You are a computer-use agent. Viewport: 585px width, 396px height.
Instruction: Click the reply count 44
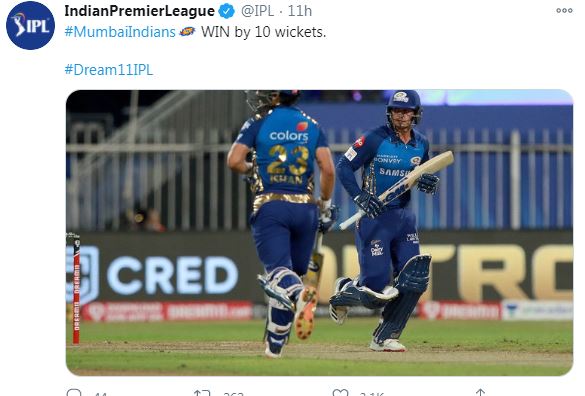[100, 393]
